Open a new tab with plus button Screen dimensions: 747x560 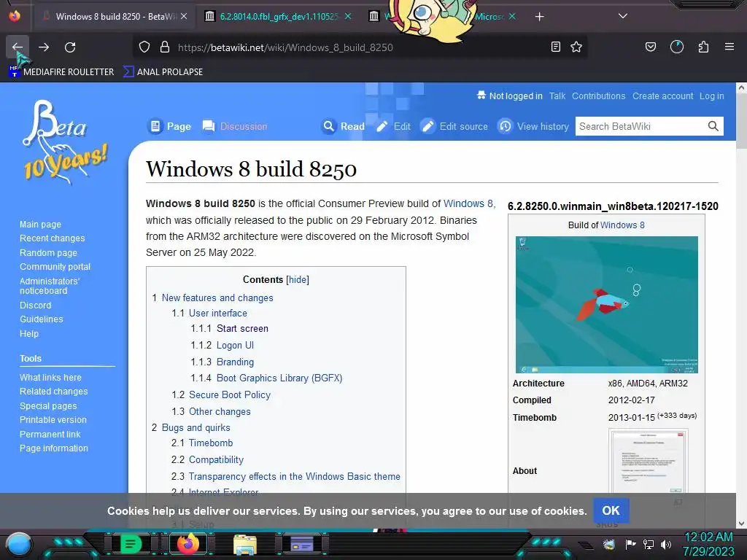click(539, 17)
